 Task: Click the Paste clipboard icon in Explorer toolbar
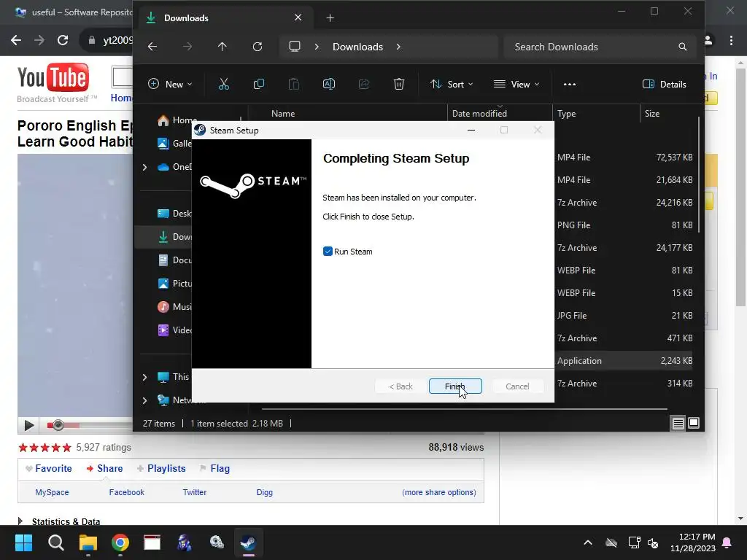(x=294, y=85)
